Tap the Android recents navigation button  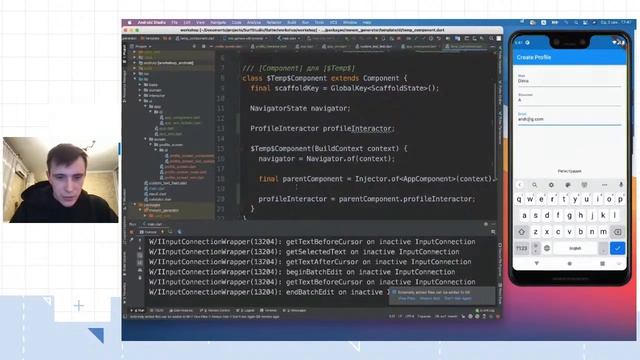(x=602, y=264)
